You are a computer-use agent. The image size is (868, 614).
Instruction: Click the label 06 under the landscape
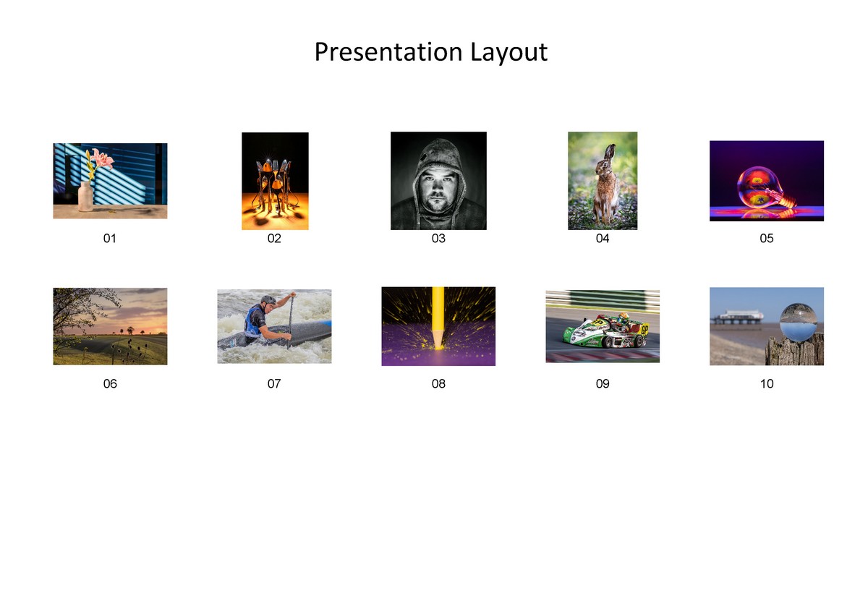110,384
